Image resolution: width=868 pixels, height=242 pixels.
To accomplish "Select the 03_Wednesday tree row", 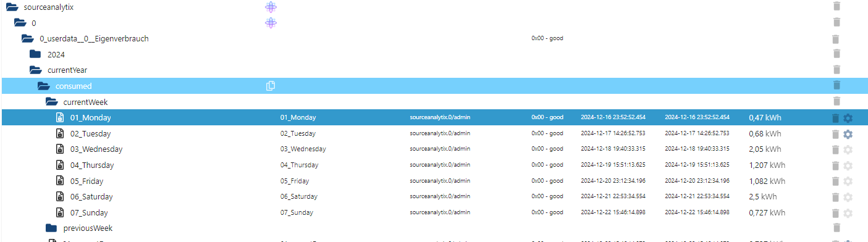I will point(434,149).
